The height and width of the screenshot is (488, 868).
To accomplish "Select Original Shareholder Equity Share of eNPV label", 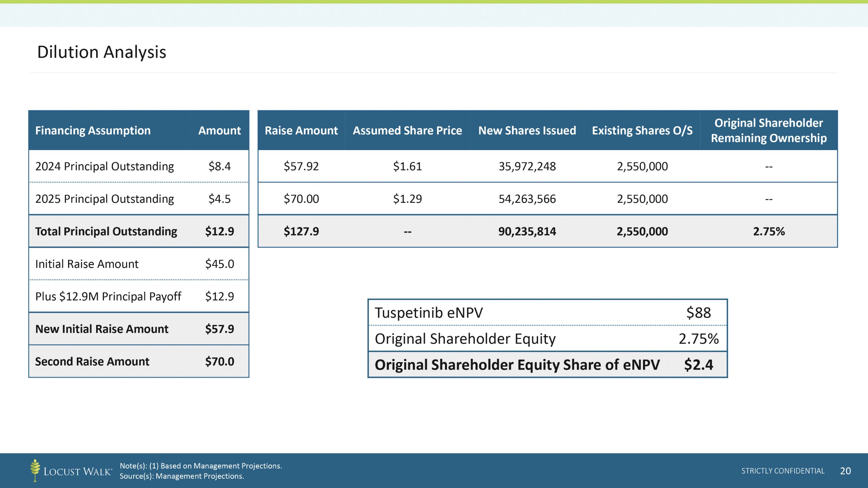I will (517, 365).
